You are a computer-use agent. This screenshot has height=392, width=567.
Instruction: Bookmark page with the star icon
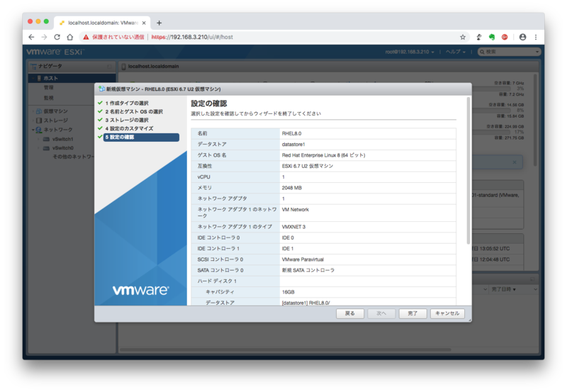pos(463,37)
